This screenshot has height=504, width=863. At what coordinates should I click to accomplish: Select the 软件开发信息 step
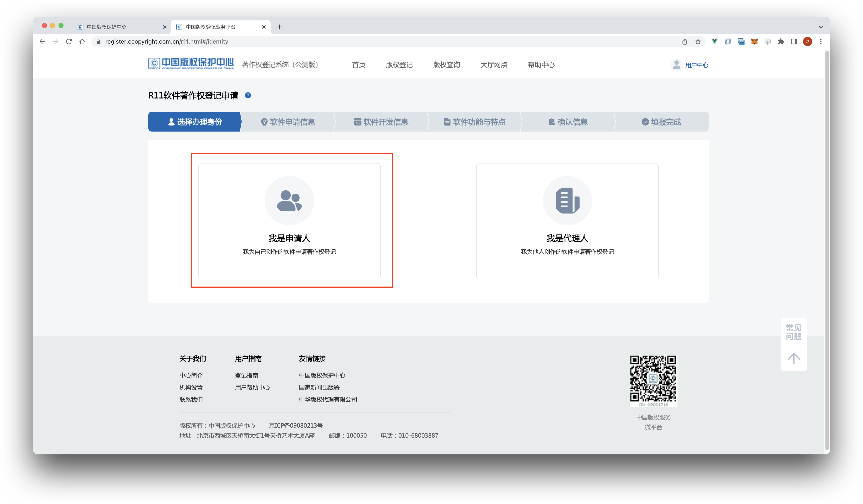click(x=381, y=122)
